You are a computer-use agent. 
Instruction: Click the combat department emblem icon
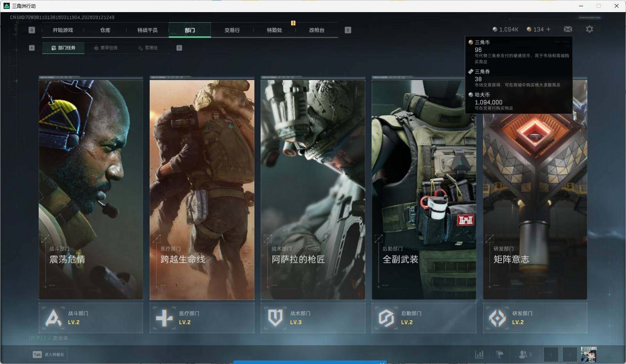coord(54,318)
